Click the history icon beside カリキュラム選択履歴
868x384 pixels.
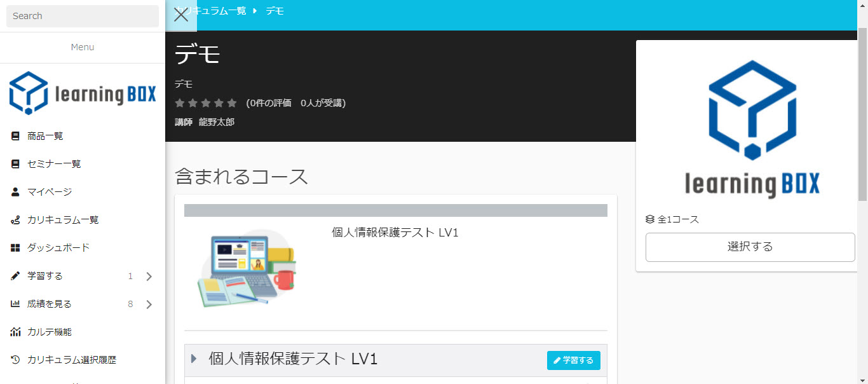click(15, 360)
